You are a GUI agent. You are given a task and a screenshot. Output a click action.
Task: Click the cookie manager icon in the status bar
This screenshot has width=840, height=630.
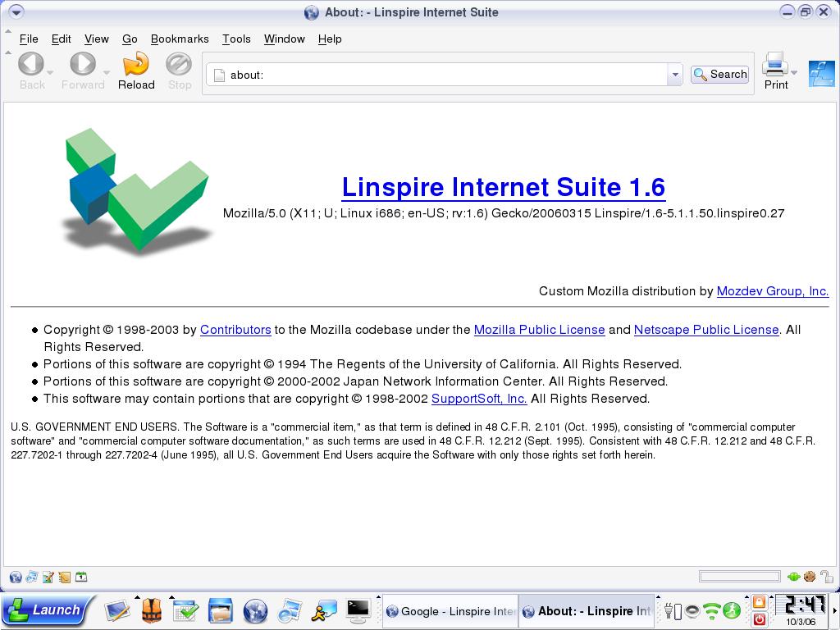click(810, 577)
